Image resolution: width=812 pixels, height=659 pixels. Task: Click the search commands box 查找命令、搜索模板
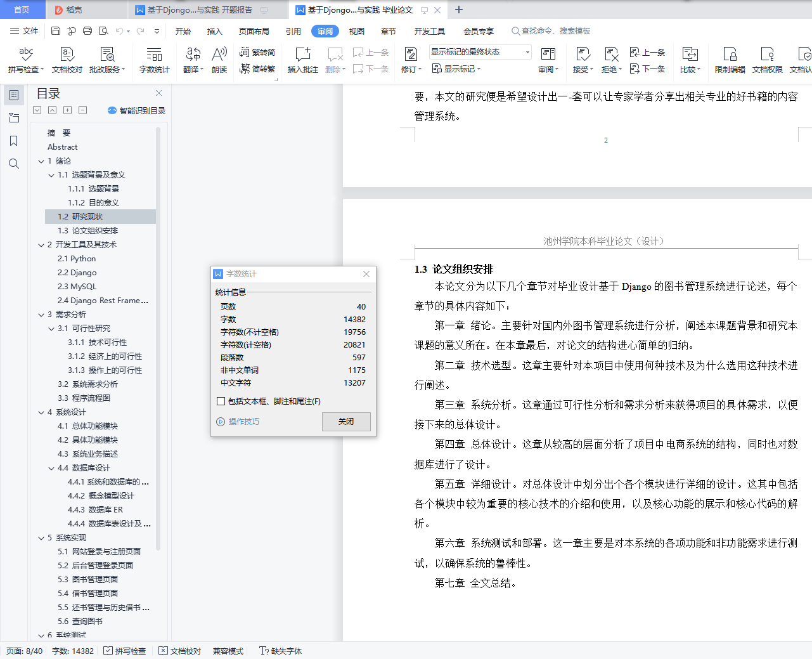click(x=551, y=31)
